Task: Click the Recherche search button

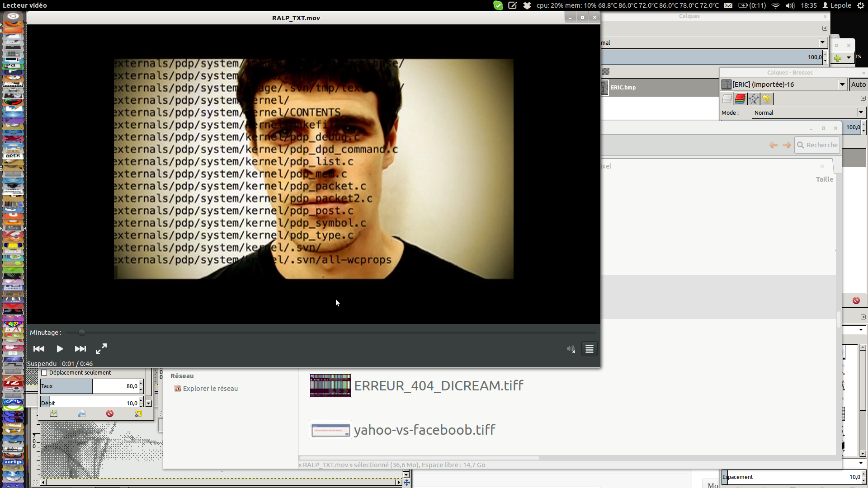Action: click(817, 145)
